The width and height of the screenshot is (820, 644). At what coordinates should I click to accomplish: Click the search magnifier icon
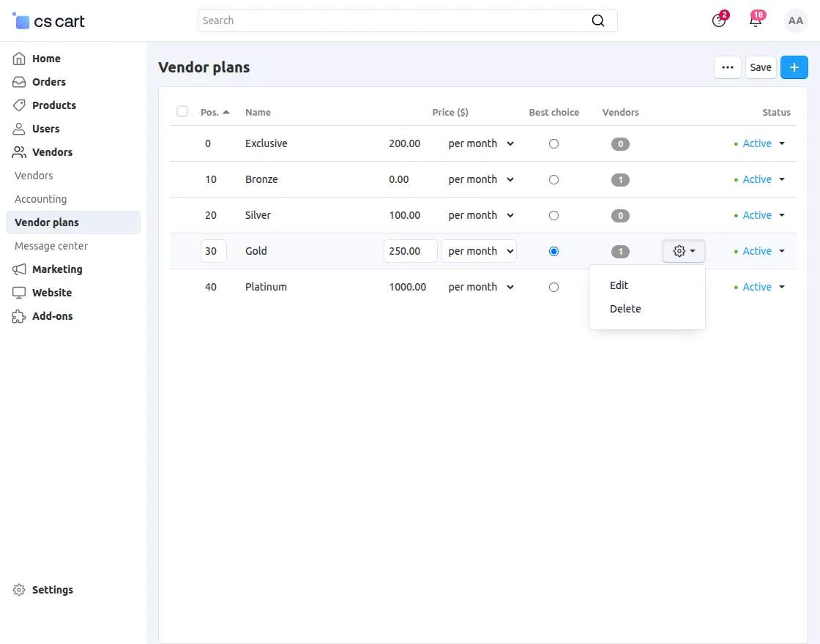pos(598,20)
